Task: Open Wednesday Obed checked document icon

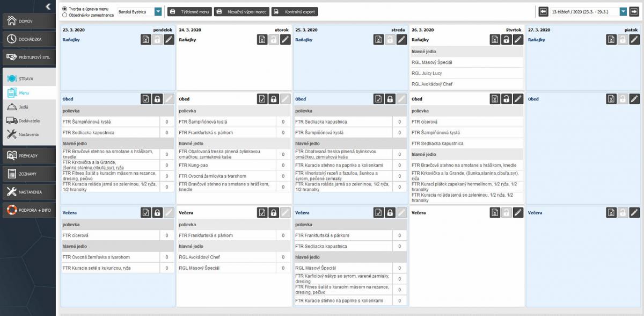Action: [379, 99]
